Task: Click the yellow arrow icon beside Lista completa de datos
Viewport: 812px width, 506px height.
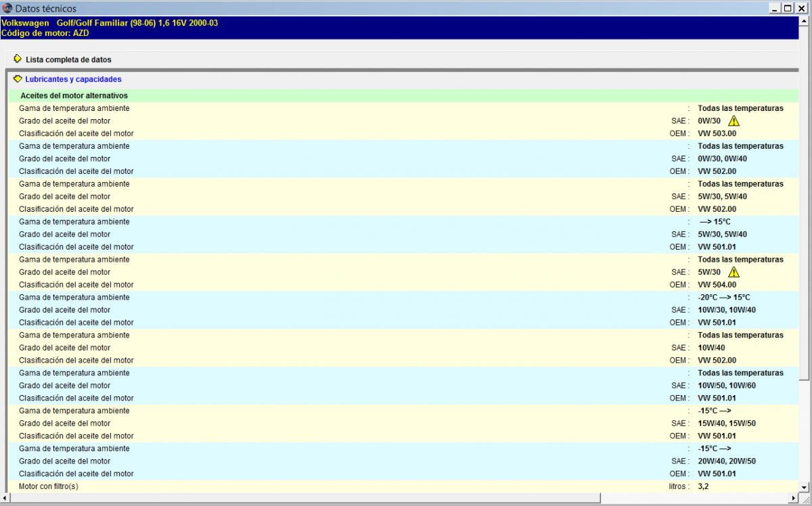Action: coord(18,59)
